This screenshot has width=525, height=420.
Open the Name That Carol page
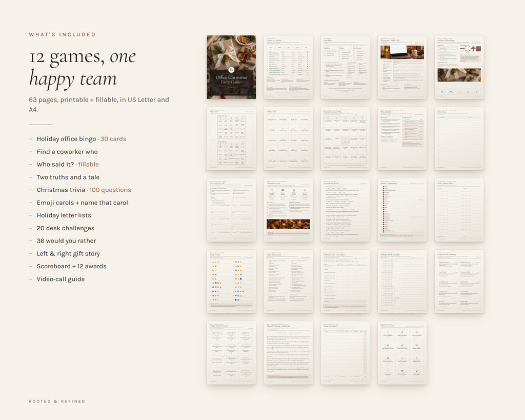[x=288, y=282]
